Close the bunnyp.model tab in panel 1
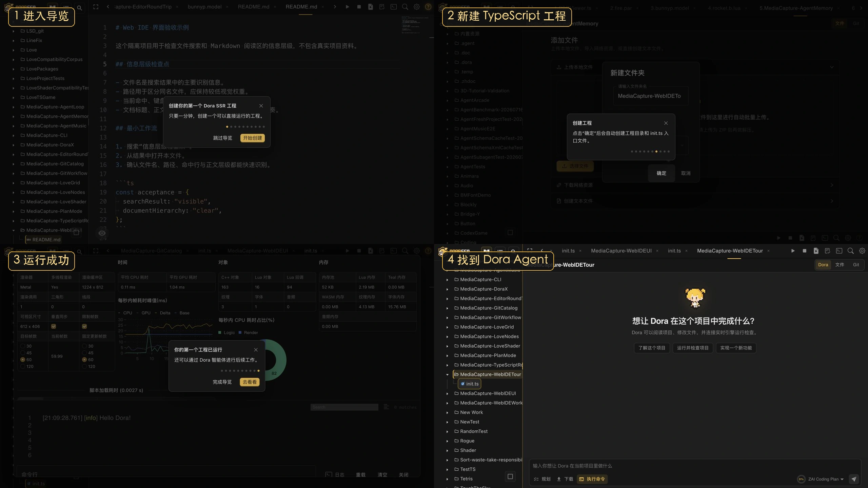This screenshot has height=488, width=868. [x=227, y=7]
